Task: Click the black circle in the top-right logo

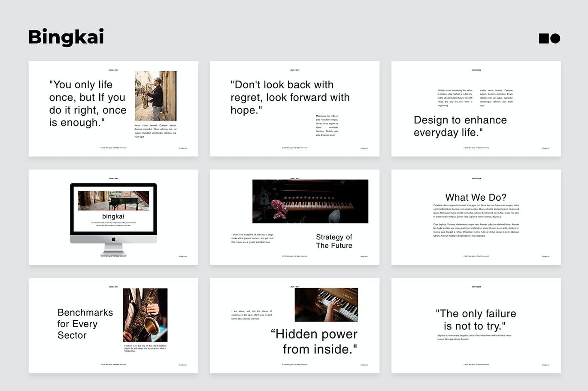Action: tap(555, 39)
